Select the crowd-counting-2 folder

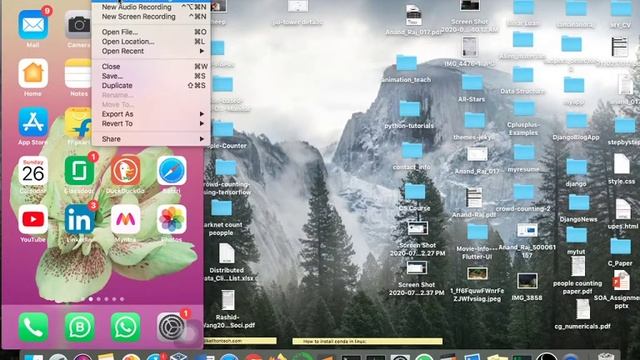[523, 192]
